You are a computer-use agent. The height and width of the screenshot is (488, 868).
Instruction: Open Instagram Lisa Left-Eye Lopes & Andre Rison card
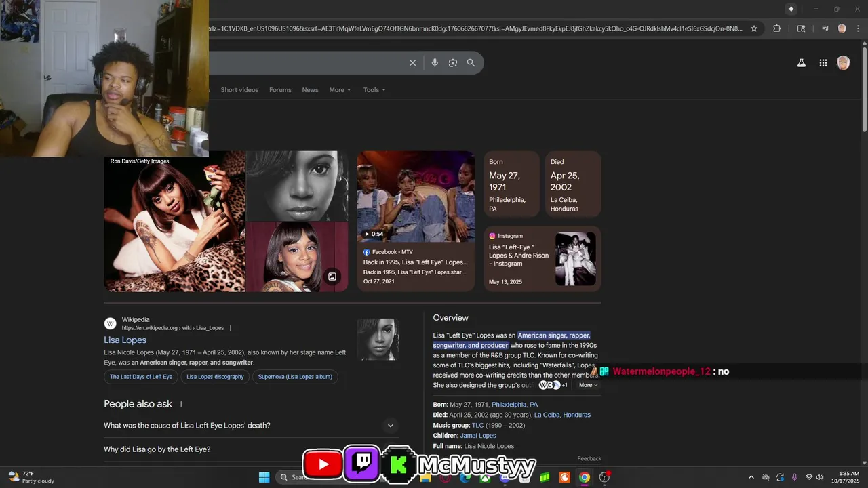click(542, 259)
